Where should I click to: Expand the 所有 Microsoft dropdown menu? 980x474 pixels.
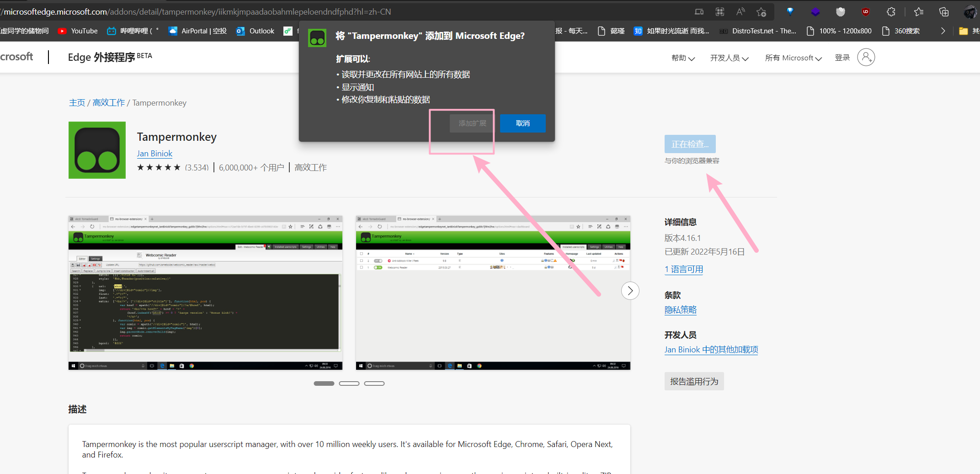pyautogui.click(x=794, y=58)
